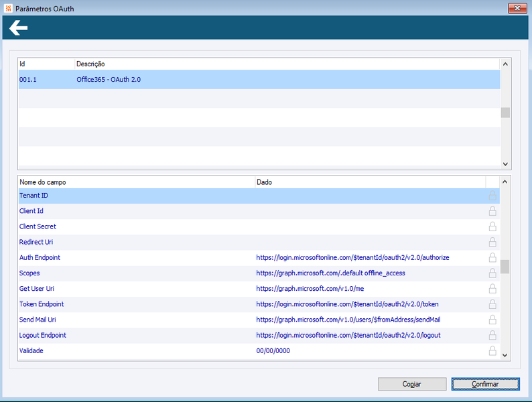Click the Confirmar button
The height and width of the screenshot is (402, 532).
click(x=485, y=384)
